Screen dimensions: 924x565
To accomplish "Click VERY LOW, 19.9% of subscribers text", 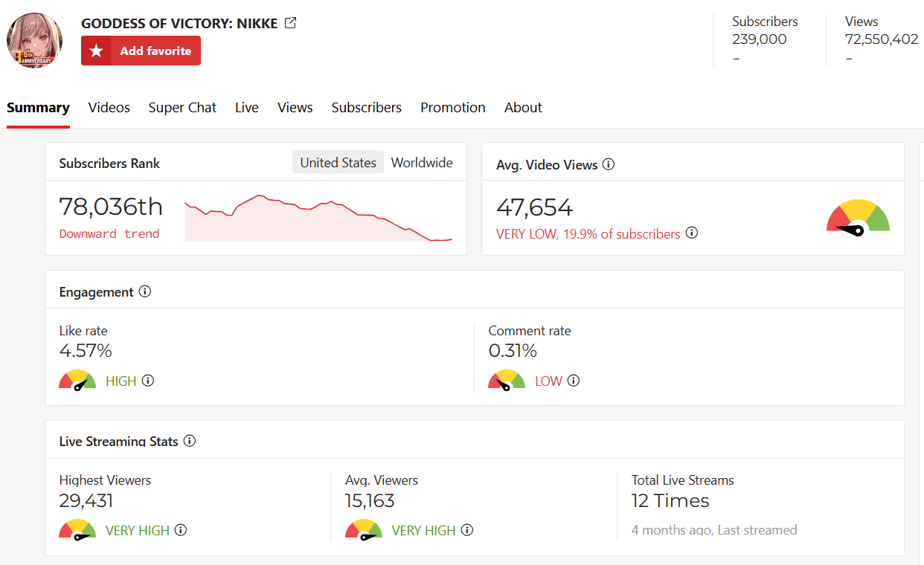I will pos(588,233).
